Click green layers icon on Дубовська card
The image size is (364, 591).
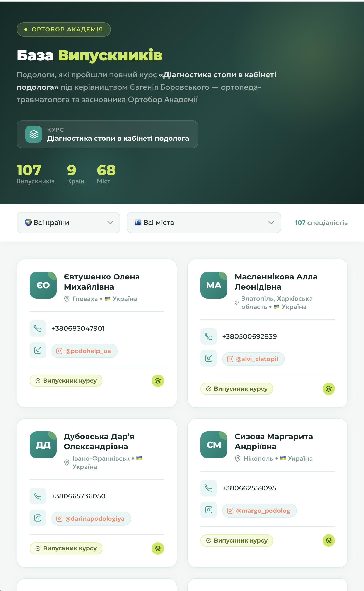[x=158, y=548]
